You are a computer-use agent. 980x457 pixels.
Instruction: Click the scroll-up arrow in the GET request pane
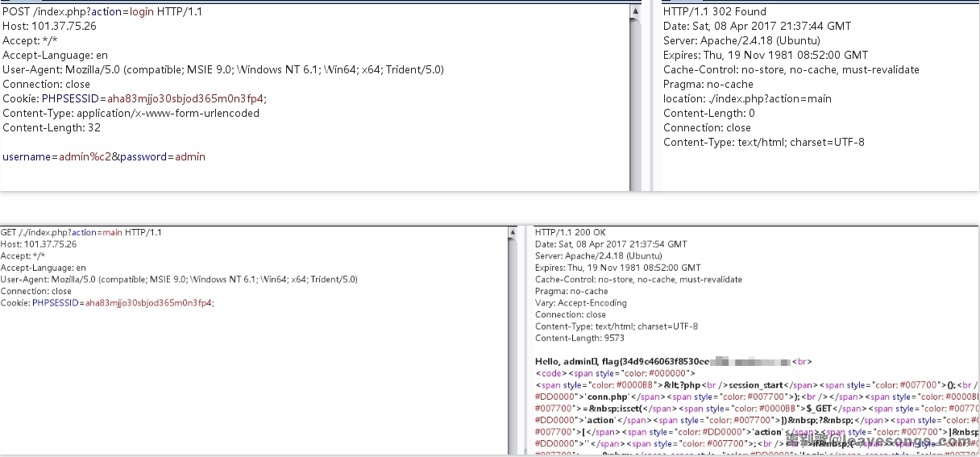[x=513, y=233]
